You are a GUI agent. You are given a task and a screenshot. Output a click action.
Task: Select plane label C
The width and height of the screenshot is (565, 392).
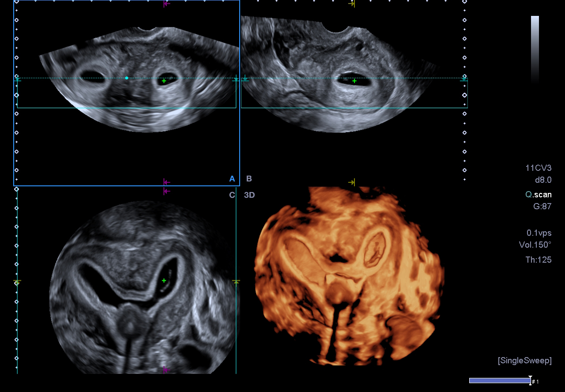click(x=232, y=195)
